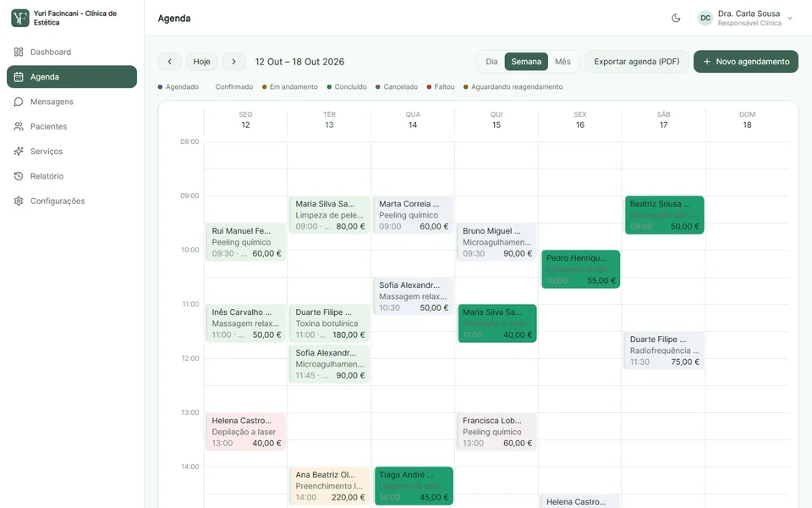Select the QUI 15 column header
Screen dimensions: 812x508
(497, 119)
